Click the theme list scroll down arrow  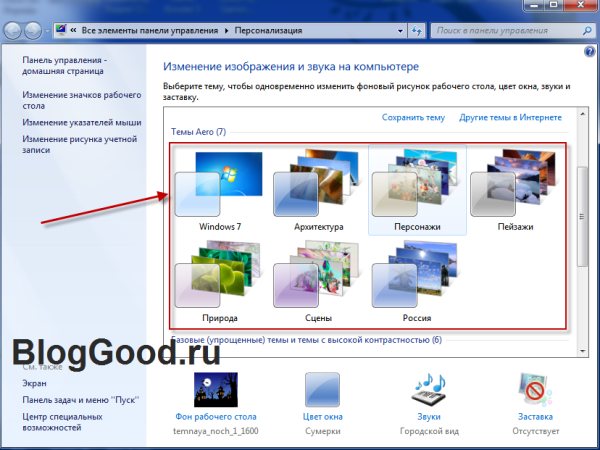(x=583, y=351)
